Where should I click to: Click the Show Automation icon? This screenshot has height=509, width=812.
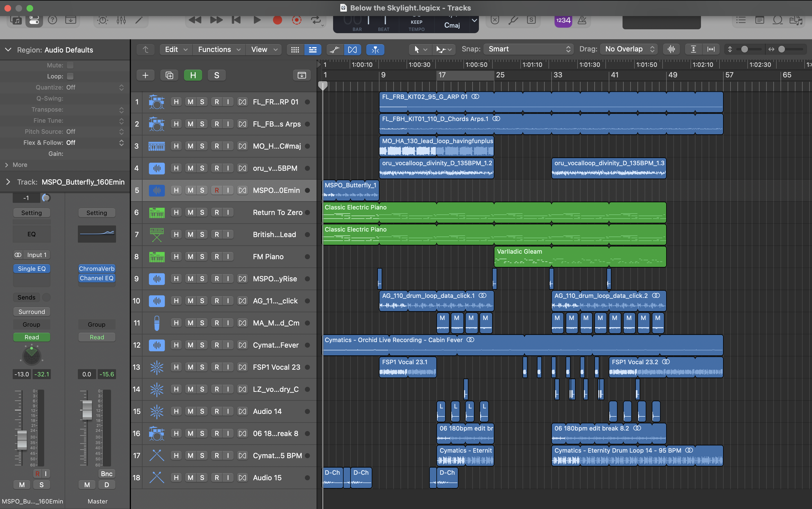(334, 49)
